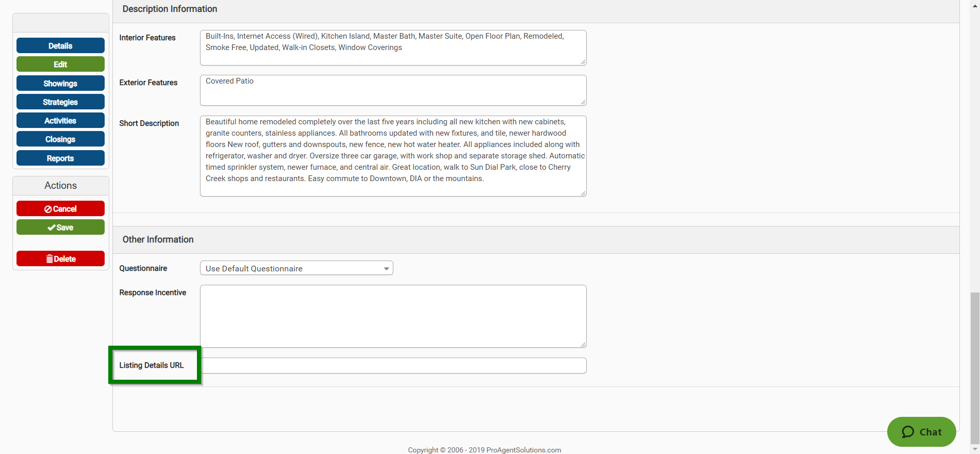The image size is (980, 454).
Task: Click the Response Incentive resize handle
Action: point(583,344)
